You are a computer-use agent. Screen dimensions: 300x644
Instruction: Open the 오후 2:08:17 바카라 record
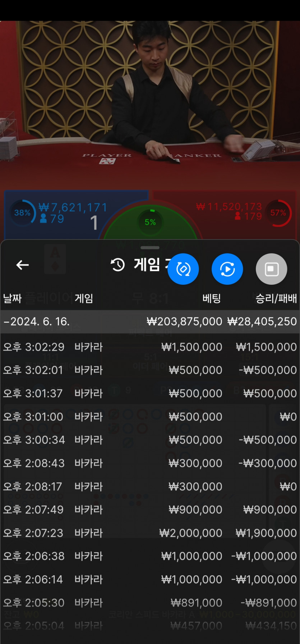point(150,487)
